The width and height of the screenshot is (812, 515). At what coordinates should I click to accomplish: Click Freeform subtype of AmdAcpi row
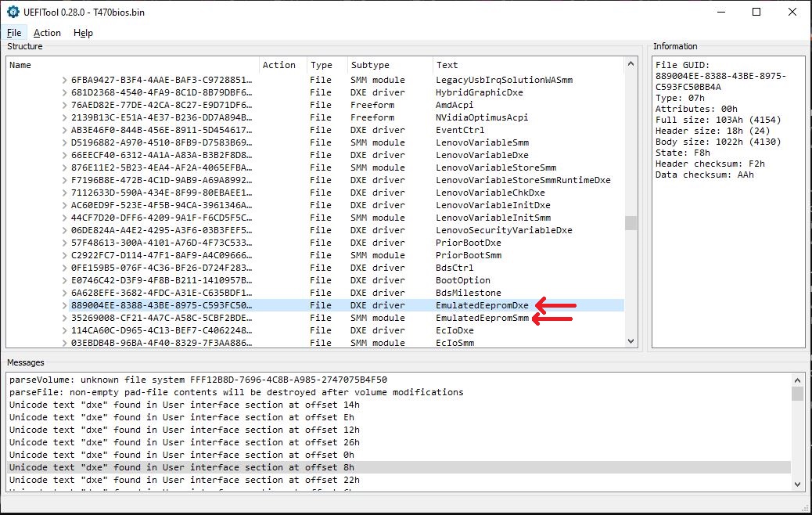tap(372, 105)
